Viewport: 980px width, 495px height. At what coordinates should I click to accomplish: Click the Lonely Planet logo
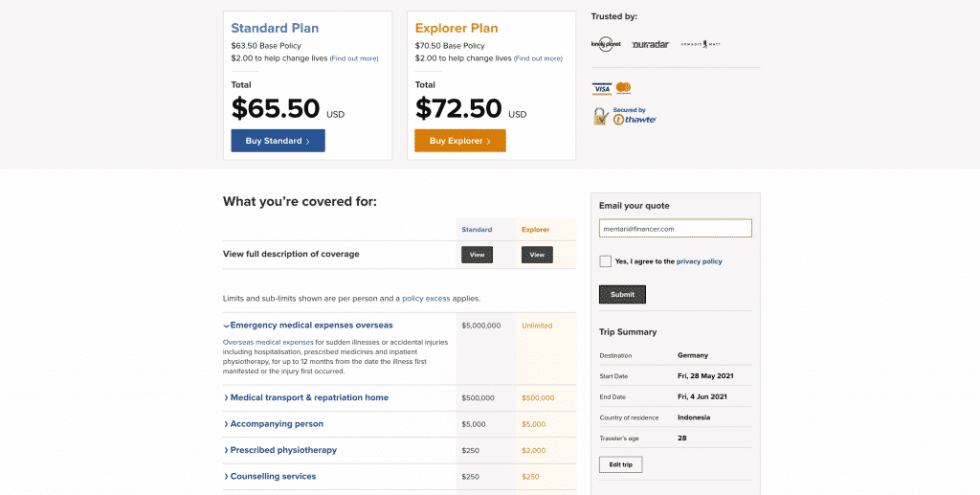coord(606,44)
